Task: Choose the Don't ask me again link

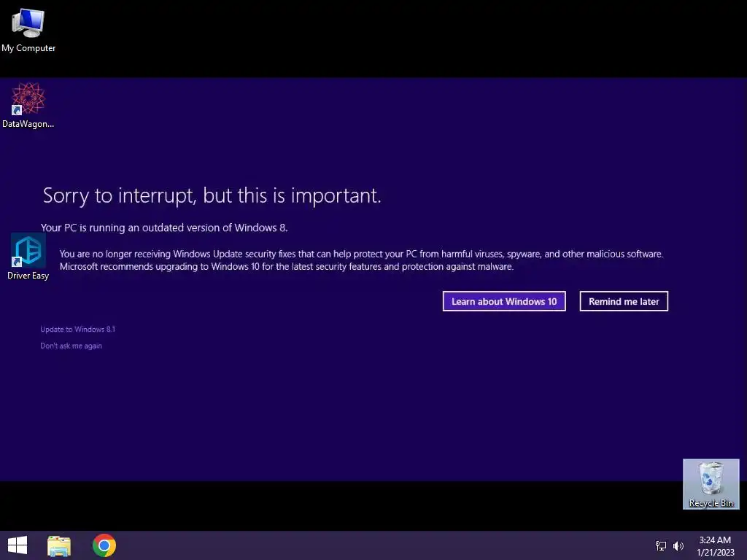Action: coord(71,346)
